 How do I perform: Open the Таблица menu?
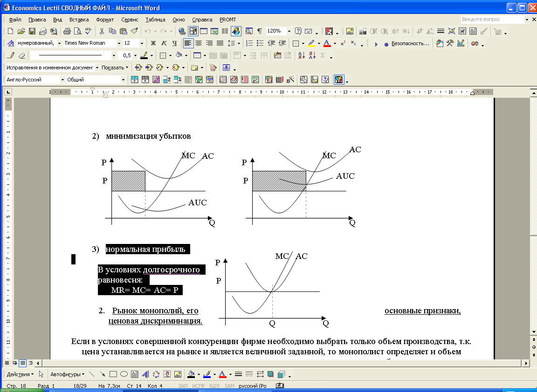click(155, 20)
